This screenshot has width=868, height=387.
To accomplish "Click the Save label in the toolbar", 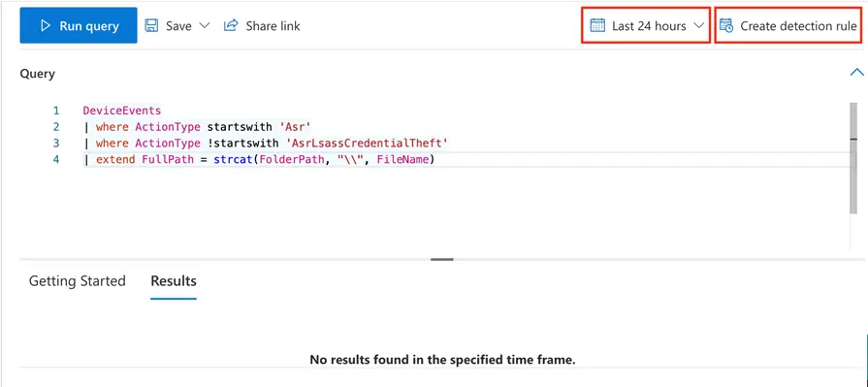I will (178, 26).
